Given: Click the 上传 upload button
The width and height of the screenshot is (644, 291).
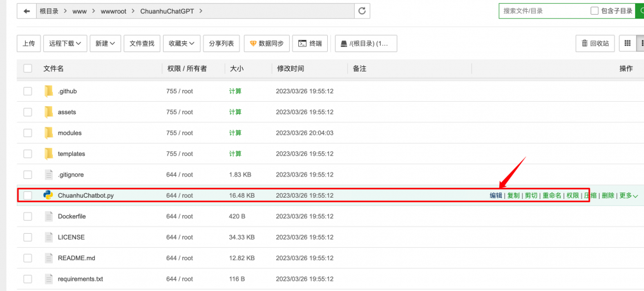Looking at the screenshot, I should pyautogui.click(x=28, y=43).
